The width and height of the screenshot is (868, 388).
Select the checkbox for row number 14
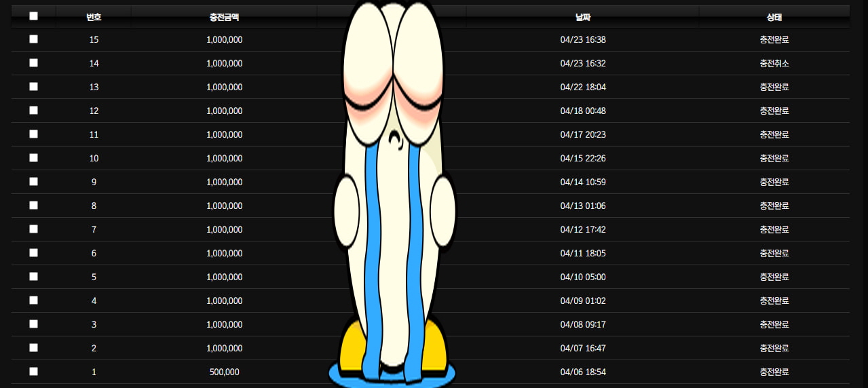click(34, 63)
